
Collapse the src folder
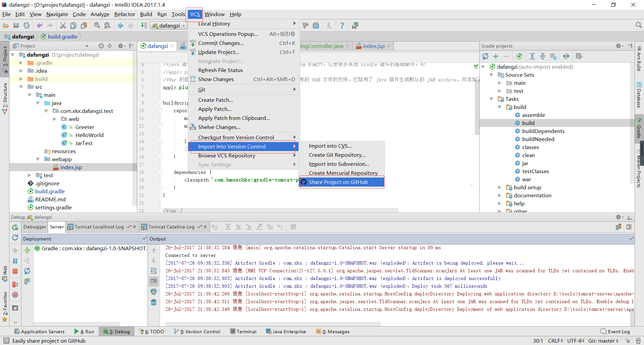click(x=21, y=87)
